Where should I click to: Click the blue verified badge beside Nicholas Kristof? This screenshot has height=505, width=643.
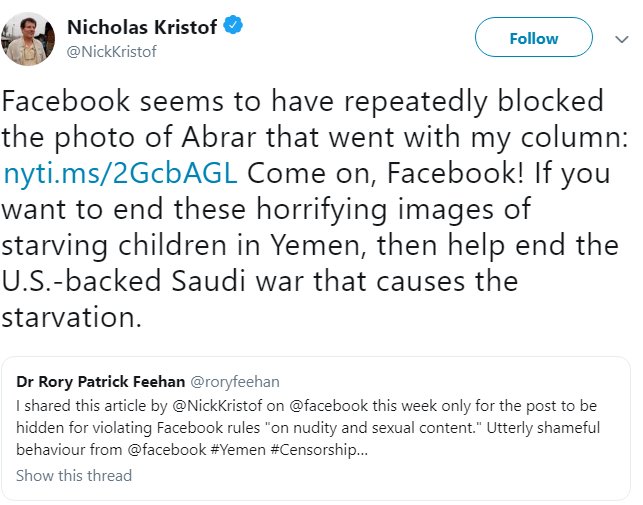[x=233, y=26]
